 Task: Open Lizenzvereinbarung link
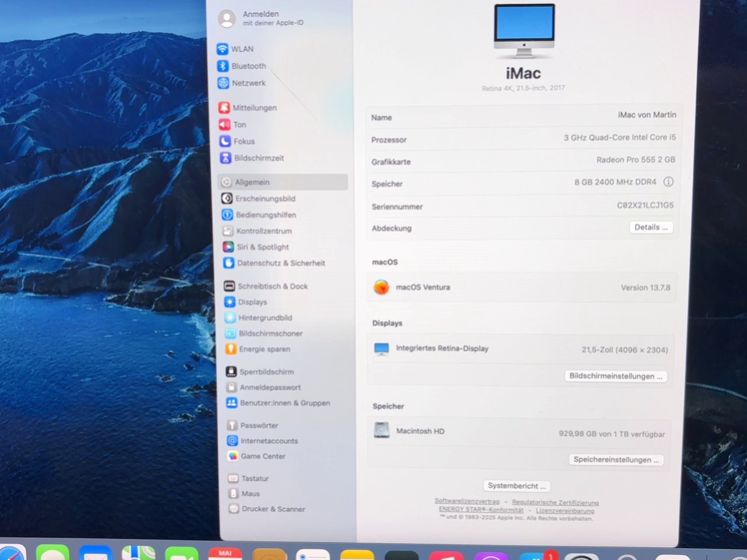[x=565, y=510]
